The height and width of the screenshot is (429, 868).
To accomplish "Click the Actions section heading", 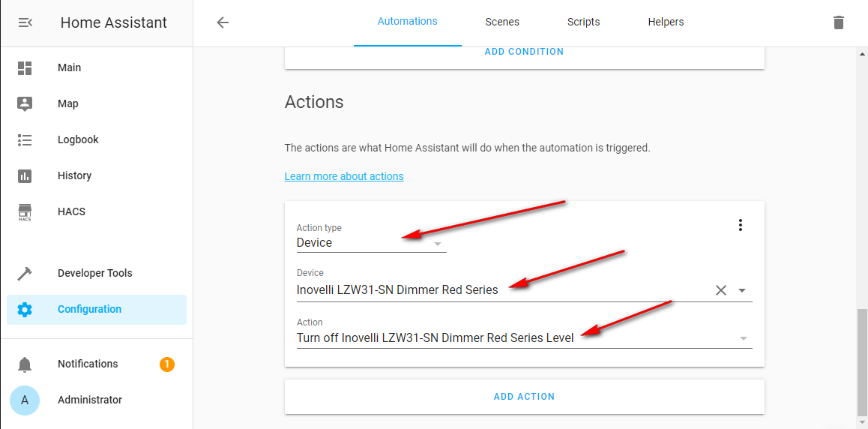I will (x=314, y=102).
